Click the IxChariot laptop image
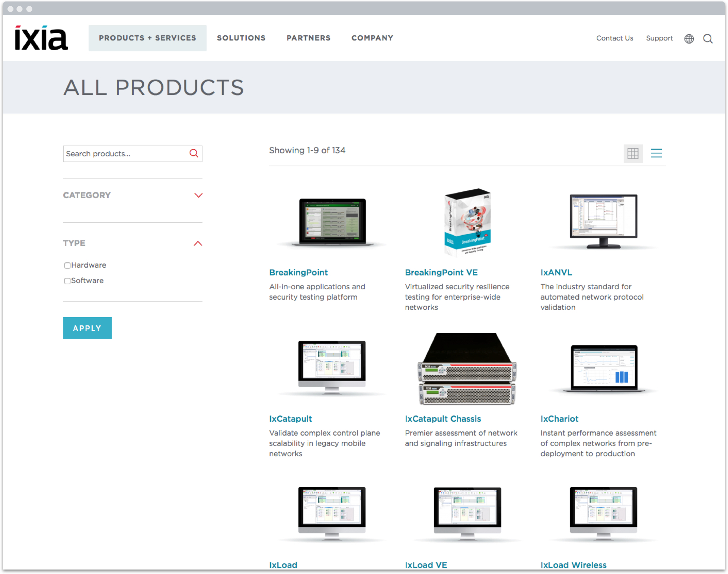Viewport: 728px width, 574px height. [x=604, y=368]
